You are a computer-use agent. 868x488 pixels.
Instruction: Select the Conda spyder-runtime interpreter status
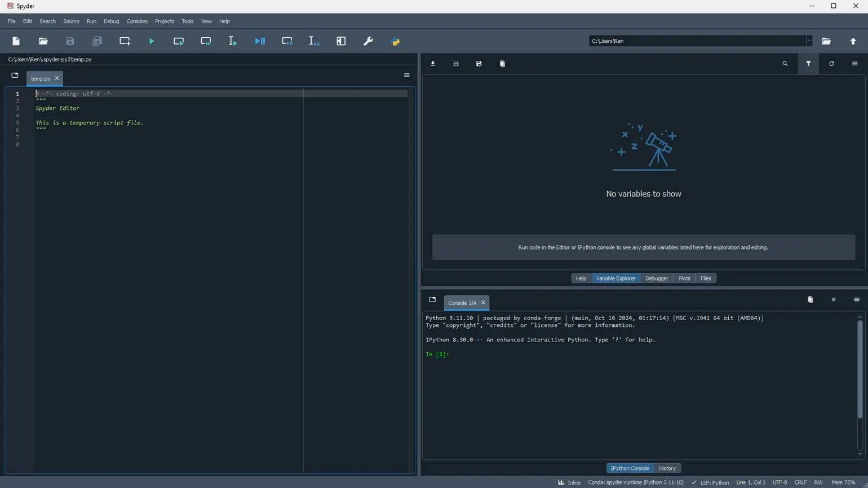coord(635,482)
